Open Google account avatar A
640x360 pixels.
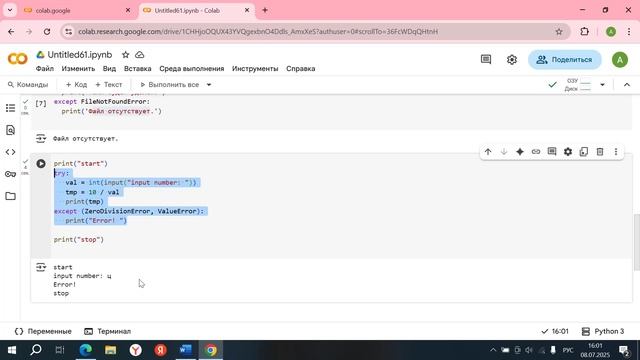[620, 60]
